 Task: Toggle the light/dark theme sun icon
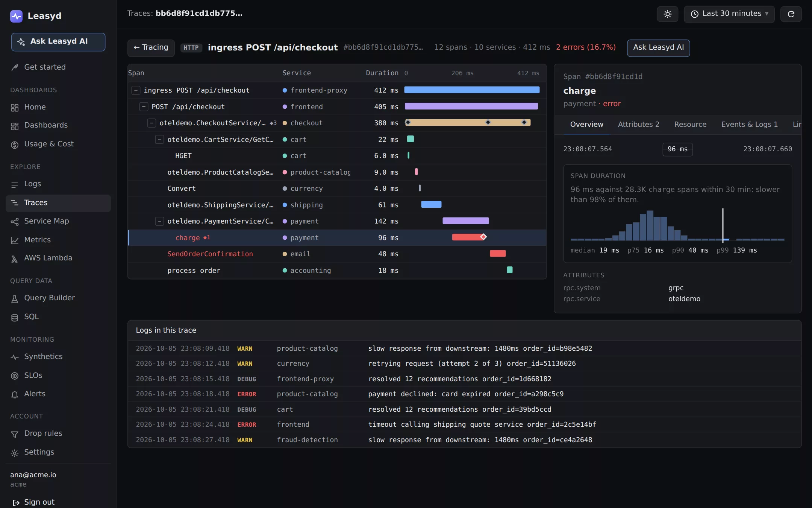pyautogui.click(x=667, y=14)
